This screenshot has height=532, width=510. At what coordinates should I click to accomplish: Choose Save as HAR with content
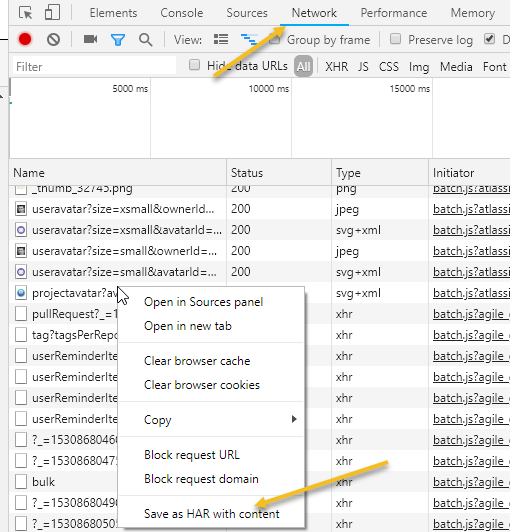212,513
